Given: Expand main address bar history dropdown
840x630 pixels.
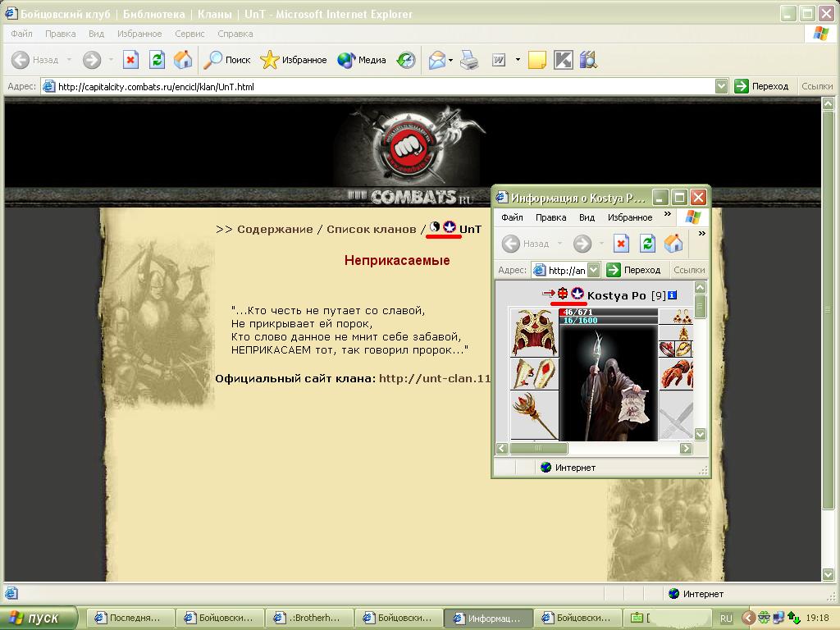Looking at the screenshot, I should pos(721,86).
